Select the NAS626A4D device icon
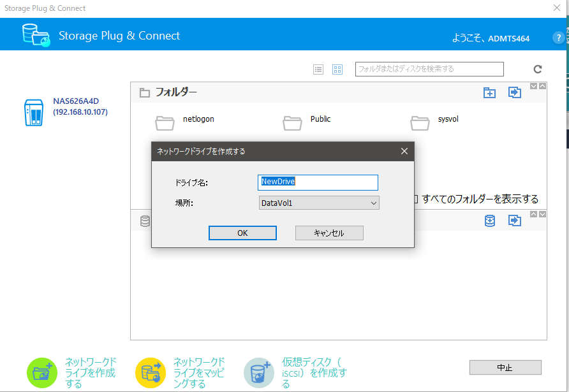The height and width of the screenshot is (392, 569). click(34, 113)
